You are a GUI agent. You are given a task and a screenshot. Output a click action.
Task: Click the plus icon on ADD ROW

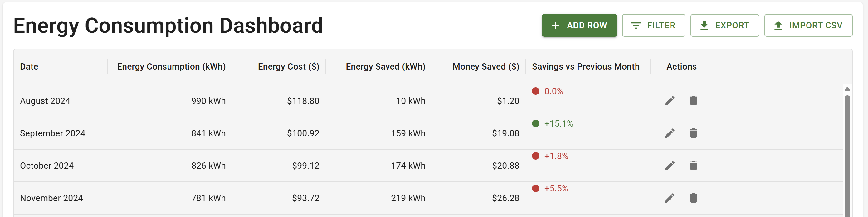(x=556, y=25)
